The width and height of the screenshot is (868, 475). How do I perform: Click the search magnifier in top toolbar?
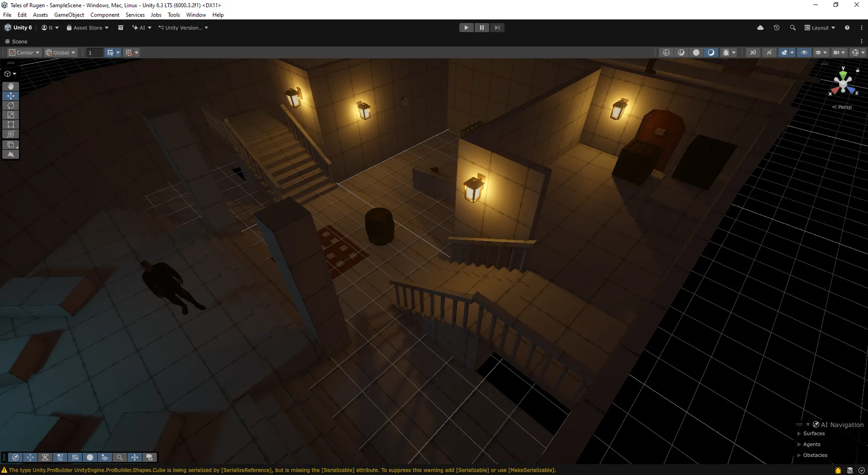793,28
